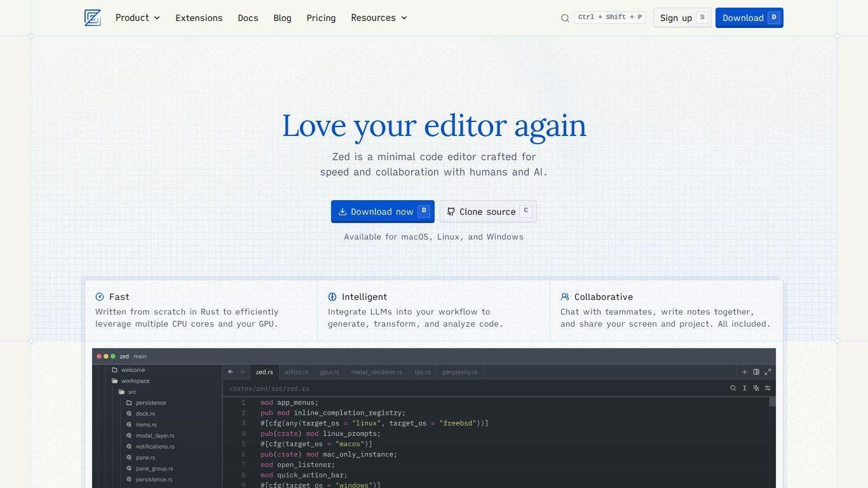Open the Resources dropdown menu
Image resolution: width=868 pixels, height=488 pixels.
379,18
